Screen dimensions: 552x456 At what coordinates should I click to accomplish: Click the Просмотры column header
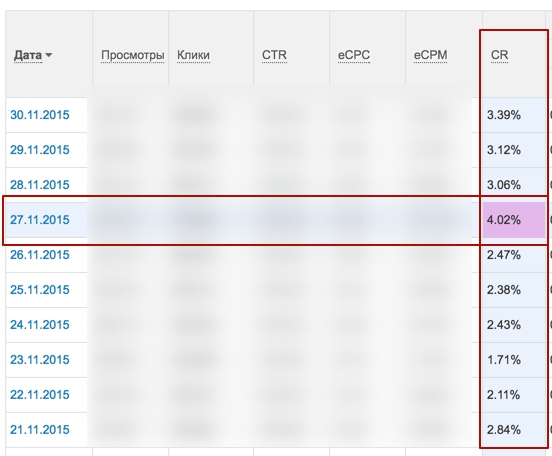click(132, 55)
